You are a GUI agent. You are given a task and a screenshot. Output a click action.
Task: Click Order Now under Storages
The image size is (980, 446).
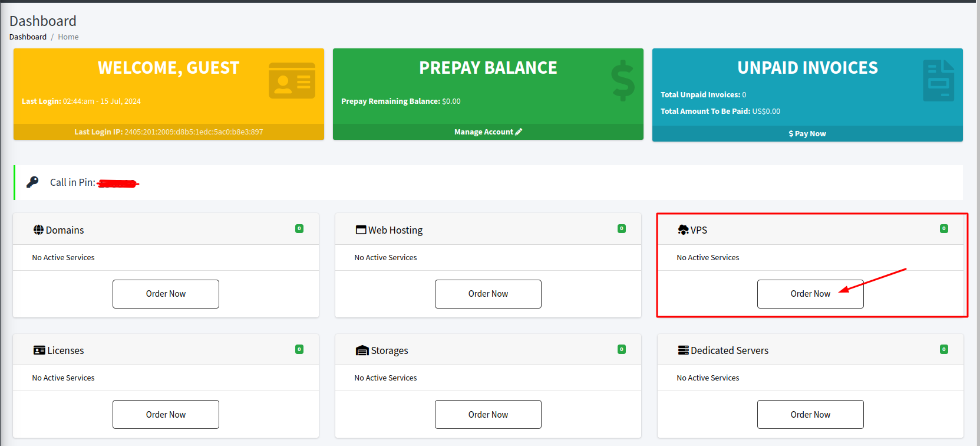click(488, 415)
